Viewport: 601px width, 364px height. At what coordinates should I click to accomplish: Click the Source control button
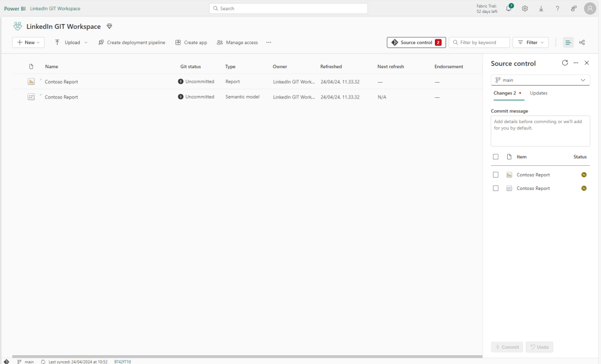click(x=416, y=42)
